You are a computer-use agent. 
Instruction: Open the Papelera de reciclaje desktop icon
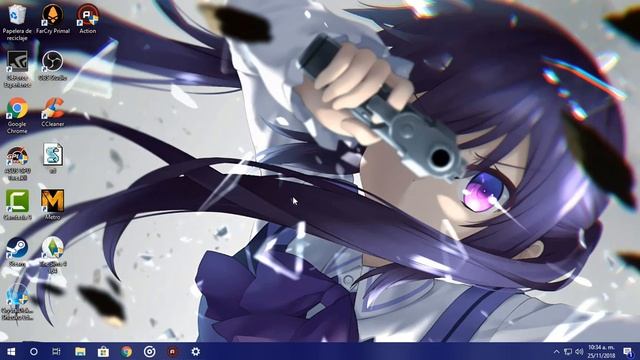click(17, 21)
